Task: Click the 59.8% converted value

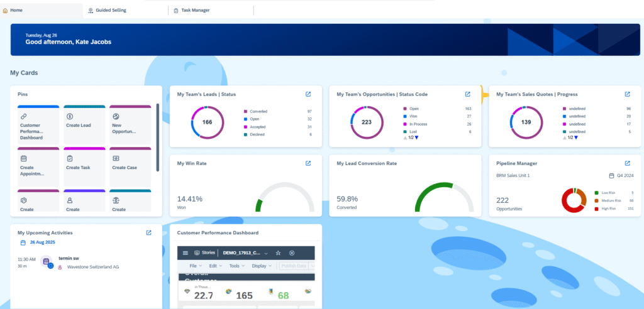Action: 347,199
